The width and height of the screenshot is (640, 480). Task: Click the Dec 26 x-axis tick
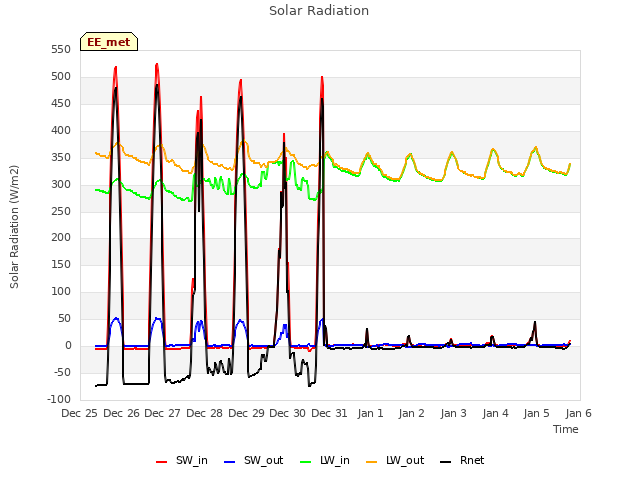pos(121,413)
